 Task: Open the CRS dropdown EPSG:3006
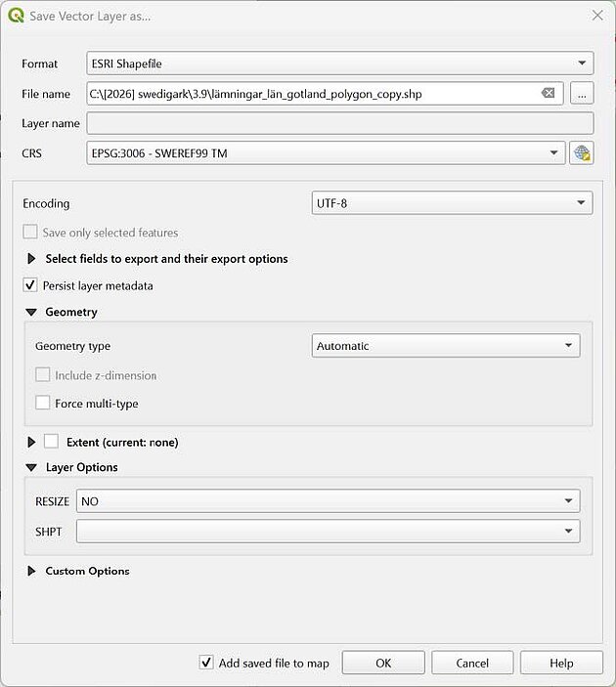click(326, 153)
